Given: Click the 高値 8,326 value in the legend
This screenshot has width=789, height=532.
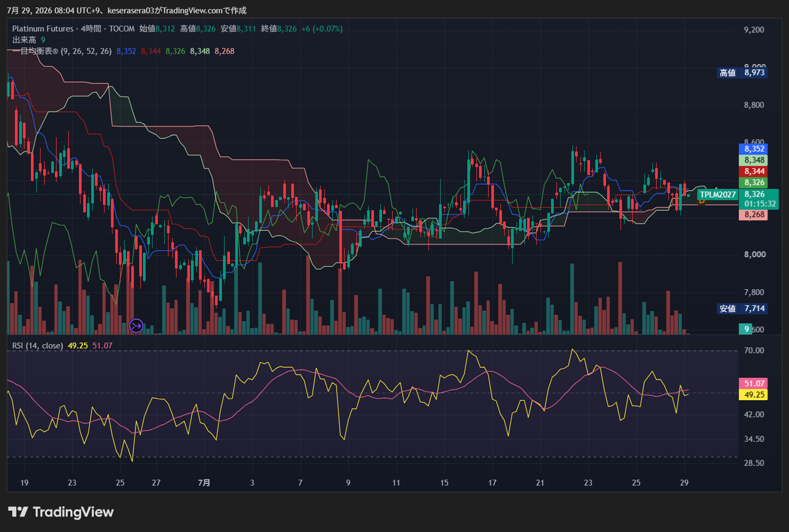Looking at the screenshot, I should click(x=198, y=28).
